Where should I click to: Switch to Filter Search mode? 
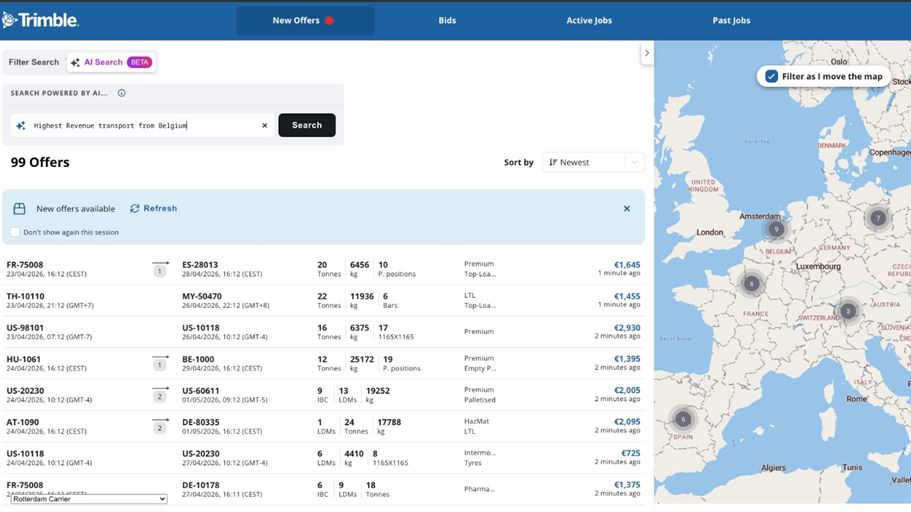(34, 62)
